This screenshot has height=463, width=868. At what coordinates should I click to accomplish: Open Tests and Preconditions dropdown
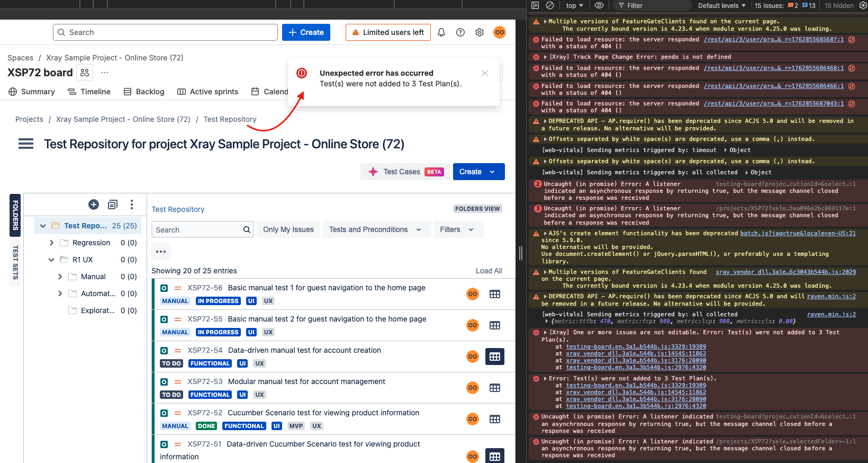(375, 229)
